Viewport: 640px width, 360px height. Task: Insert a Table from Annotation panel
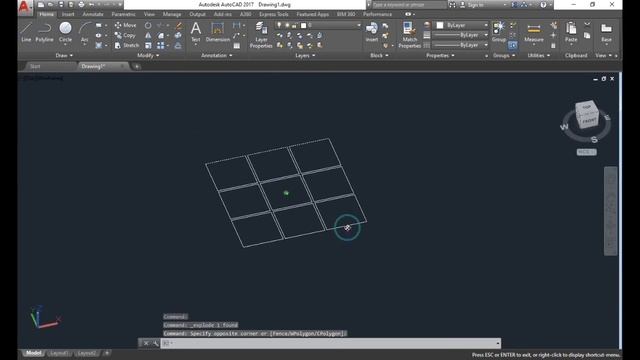pos(236,46)
